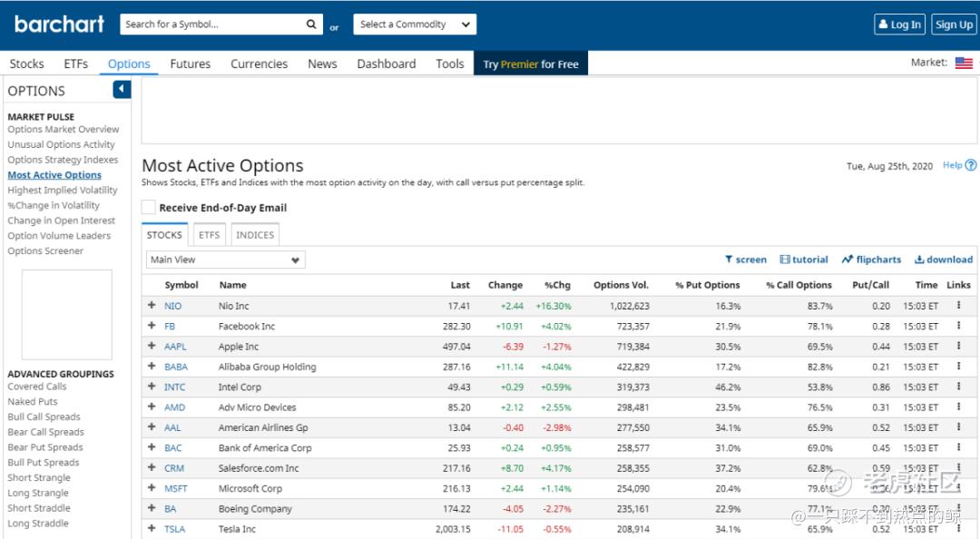Click the MSFT symbol link
This screenshot has width=980, height=539.
[176, 488]
